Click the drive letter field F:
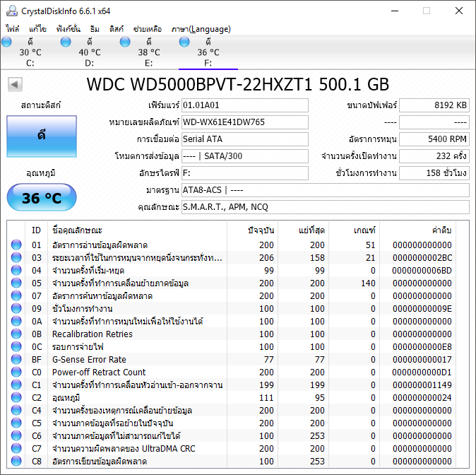 [245, 173]
